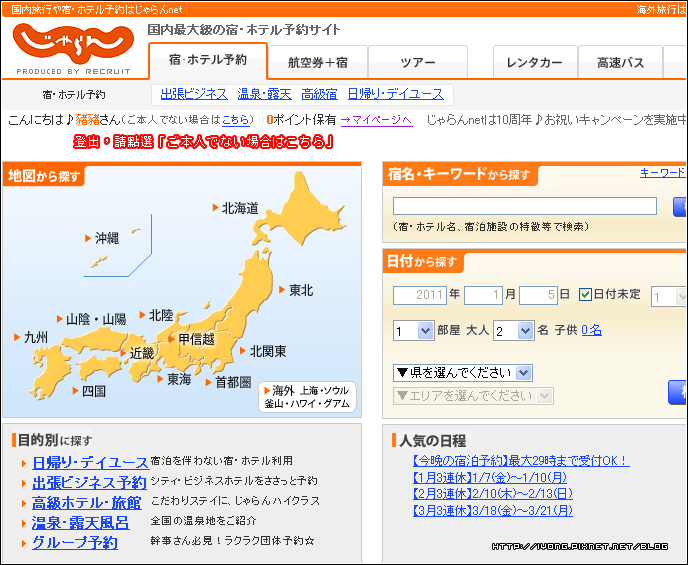Open the エリアを選んでください area dropdown
The width and height of the screenshot is (688, 565).
pyautogui.click(x=473, y=396)
